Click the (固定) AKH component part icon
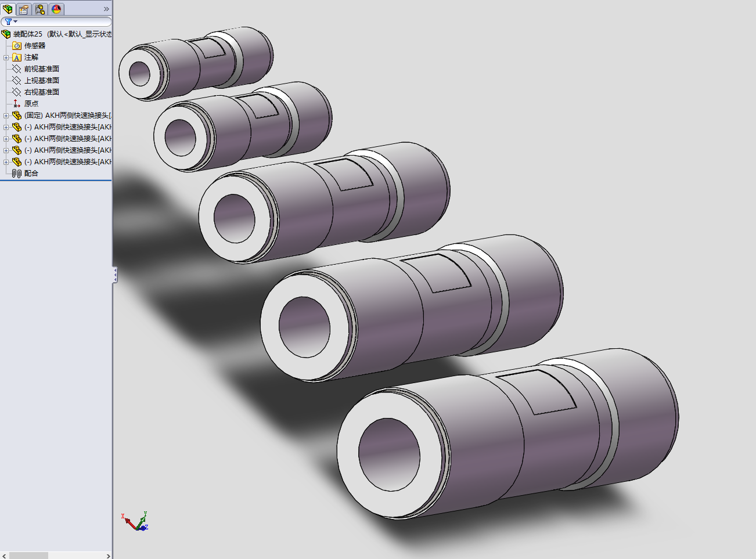The width and height of the screenshot is (756, 559). point(17,116)
